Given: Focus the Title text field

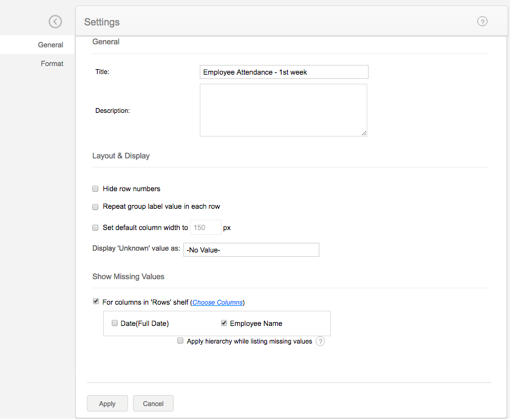Looking at the screenshot, I should coord(284,72).
